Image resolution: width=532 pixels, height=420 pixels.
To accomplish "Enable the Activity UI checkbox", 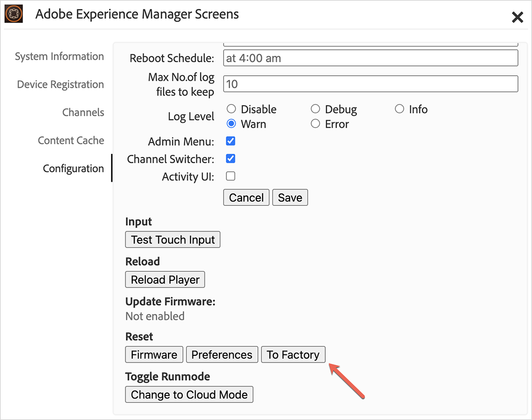I will (x=231, y=176).
